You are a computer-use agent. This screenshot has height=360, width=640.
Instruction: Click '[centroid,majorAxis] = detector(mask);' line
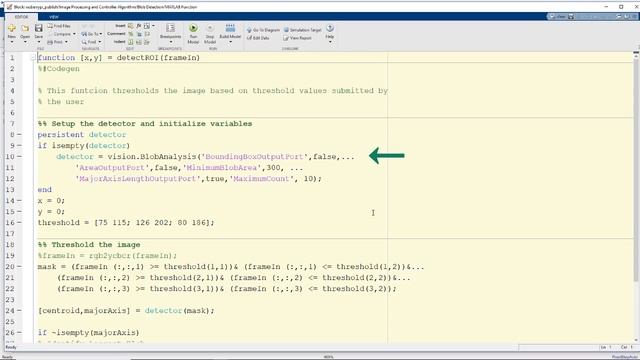(126, 311)
